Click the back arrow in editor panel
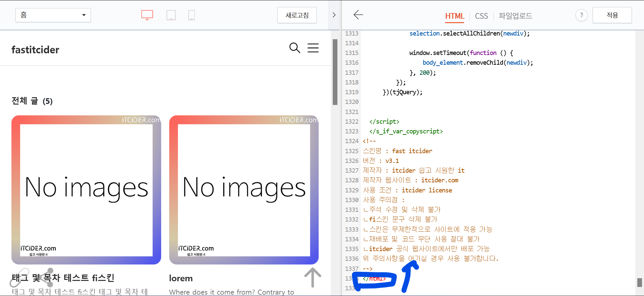This screenshot has height=296, width=644. [x=358, y=15]
